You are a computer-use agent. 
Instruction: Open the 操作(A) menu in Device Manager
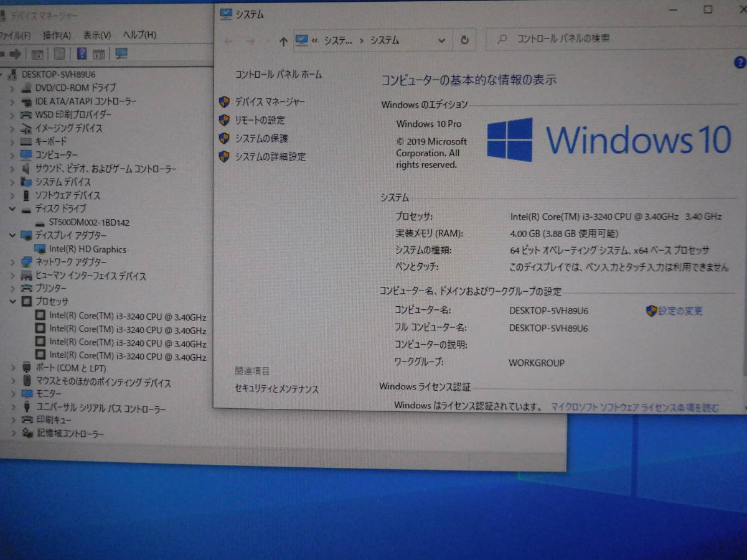click(x=57, y=35)
